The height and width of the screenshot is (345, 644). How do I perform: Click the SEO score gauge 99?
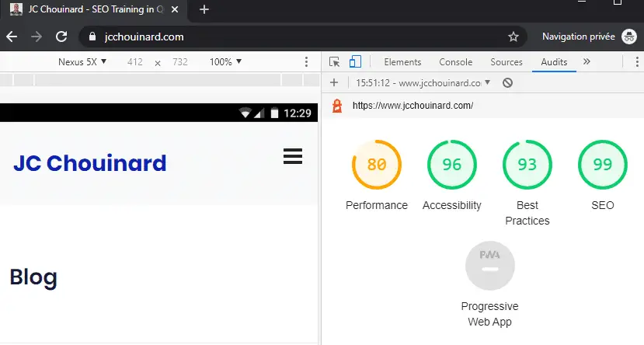(603, 165)
